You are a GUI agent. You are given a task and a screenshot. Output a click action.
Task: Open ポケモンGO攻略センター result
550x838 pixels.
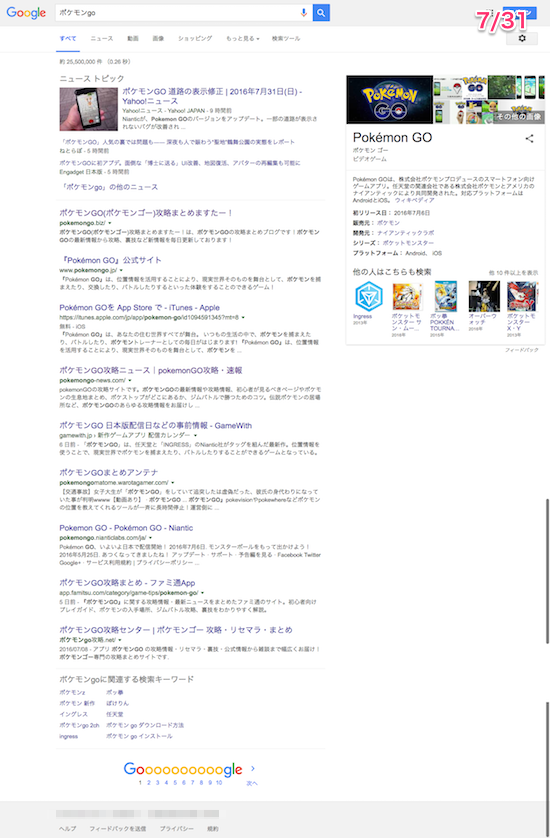coord(176,630)
